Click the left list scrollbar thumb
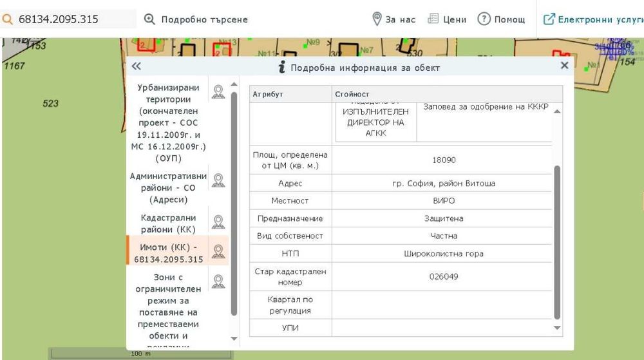 [x=234, y=204]
